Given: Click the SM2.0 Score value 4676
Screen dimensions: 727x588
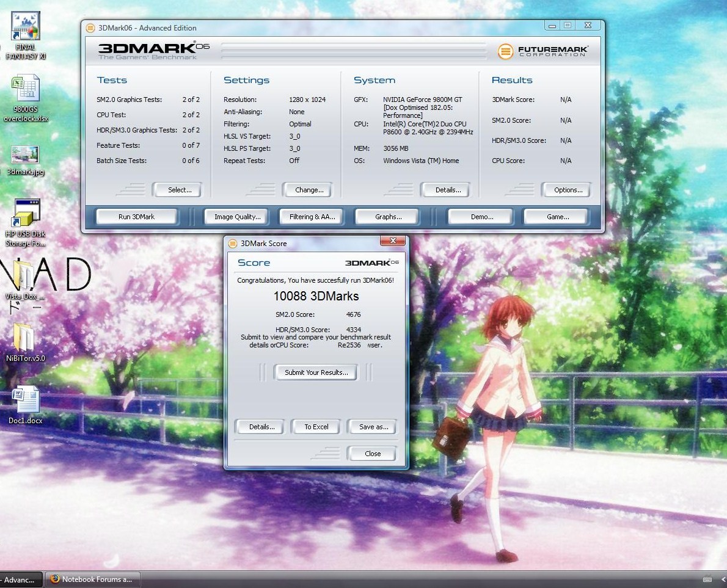Looking at the screenshot, I should tap(353, 314).
